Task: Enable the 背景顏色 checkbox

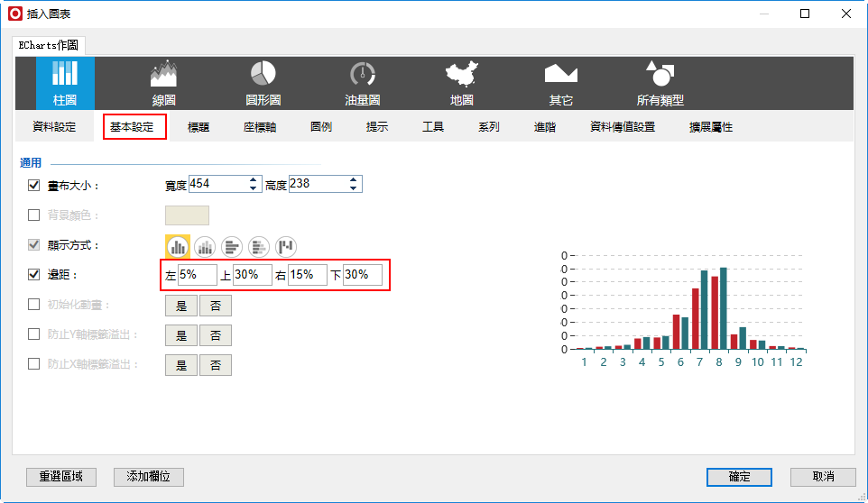Action: (x=34, y=215)
